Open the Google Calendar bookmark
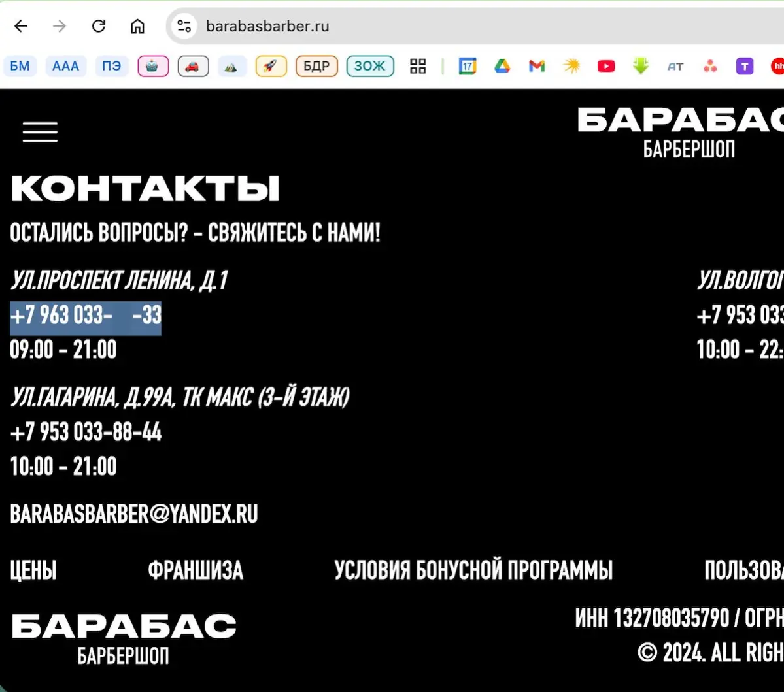Screen dimensions: 784x692 [468, 66]
